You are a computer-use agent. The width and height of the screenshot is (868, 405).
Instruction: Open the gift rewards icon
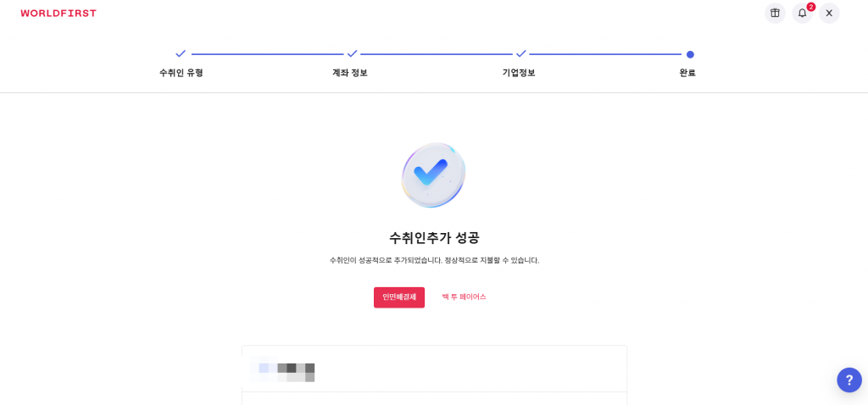775,14
